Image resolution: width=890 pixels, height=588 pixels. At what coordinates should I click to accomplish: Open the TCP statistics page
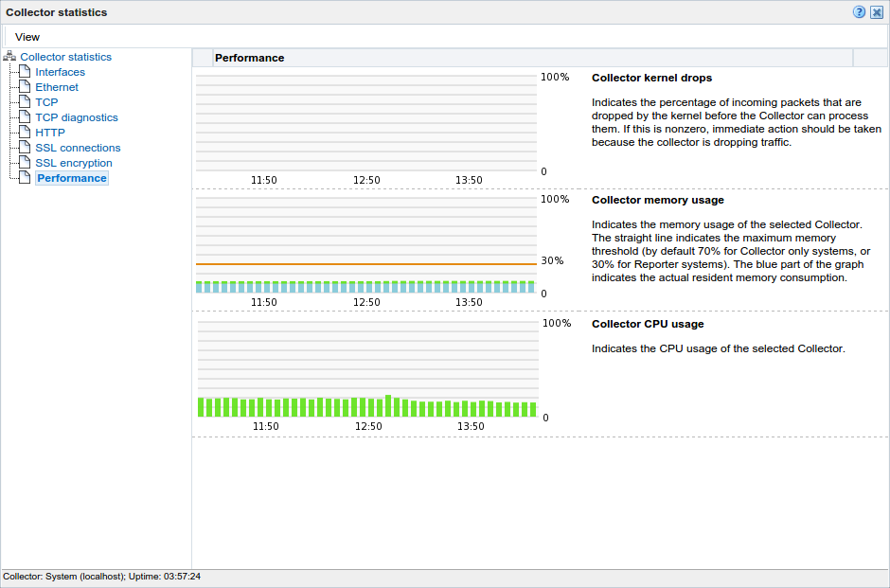tap(46, 102)
